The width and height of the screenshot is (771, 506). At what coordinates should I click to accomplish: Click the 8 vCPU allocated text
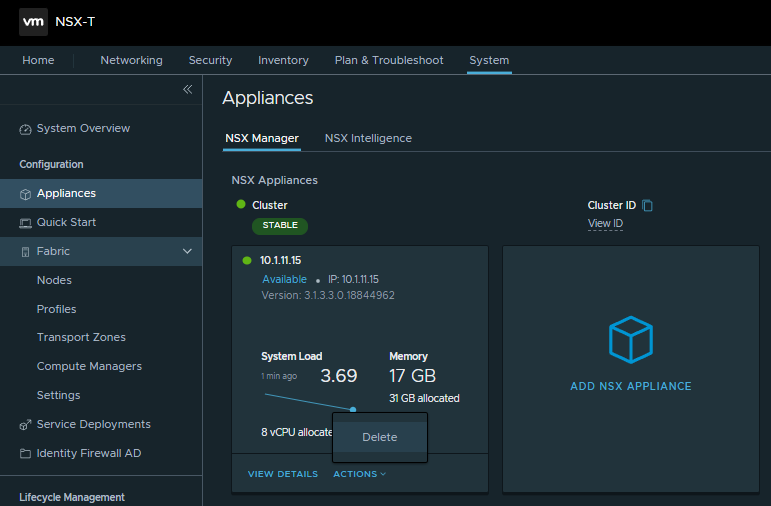coord(297,432)
